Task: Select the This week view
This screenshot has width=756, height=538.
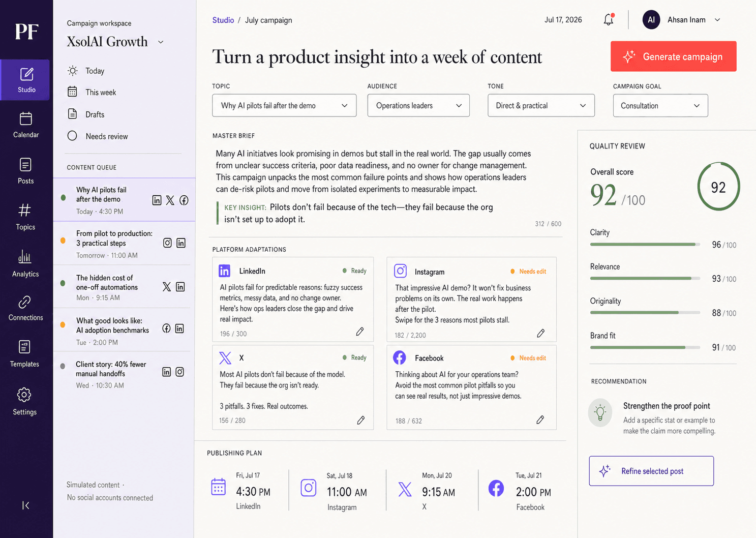Action: tap(92, 92)
